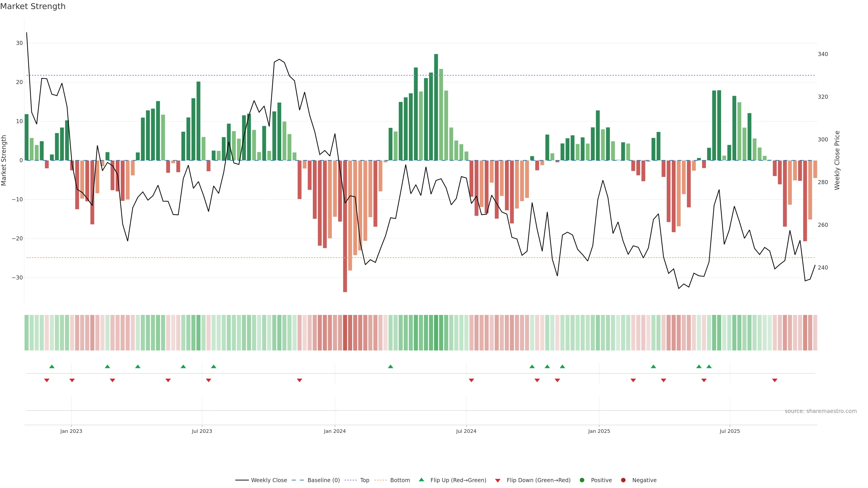The height and width of the screenshot is (488, 868).
Task: Click the green Flip Up legend triangle
Action: pos(421,480)
